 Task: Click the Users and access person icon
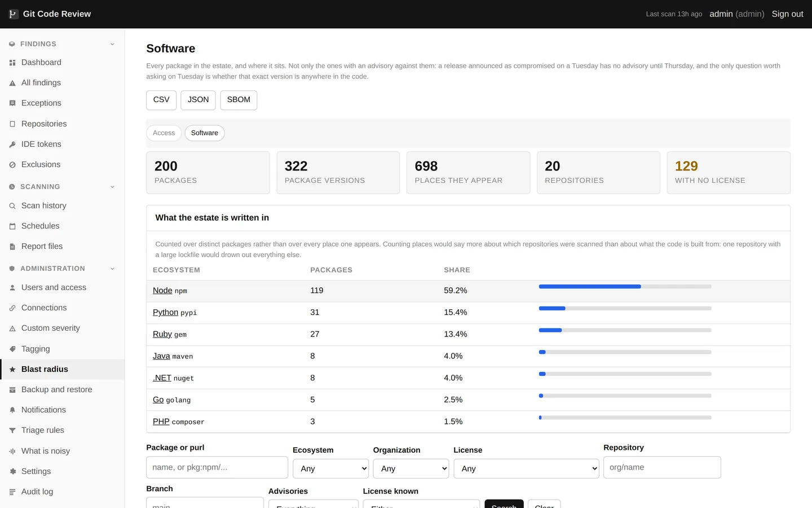coord(12,288)
